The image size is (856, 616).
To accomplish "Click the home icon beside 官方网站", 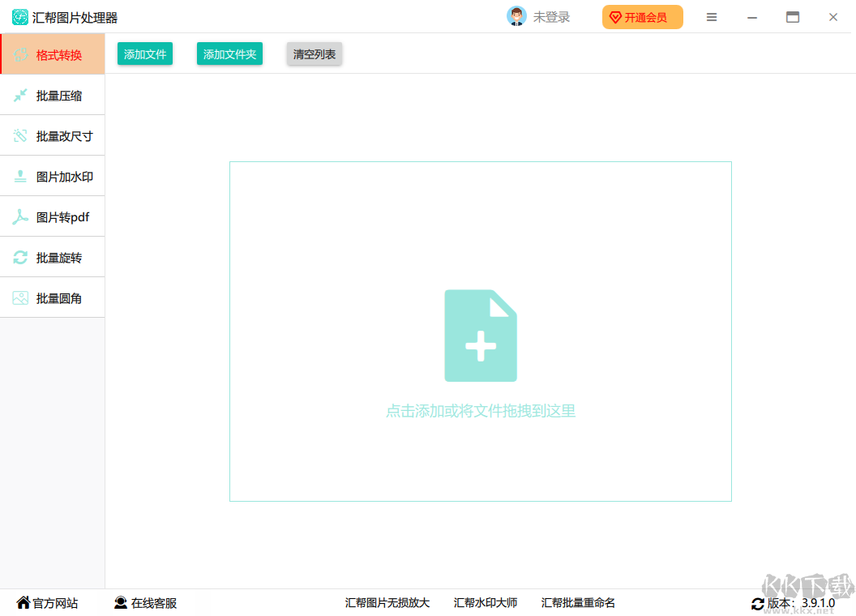I will 23,602.
